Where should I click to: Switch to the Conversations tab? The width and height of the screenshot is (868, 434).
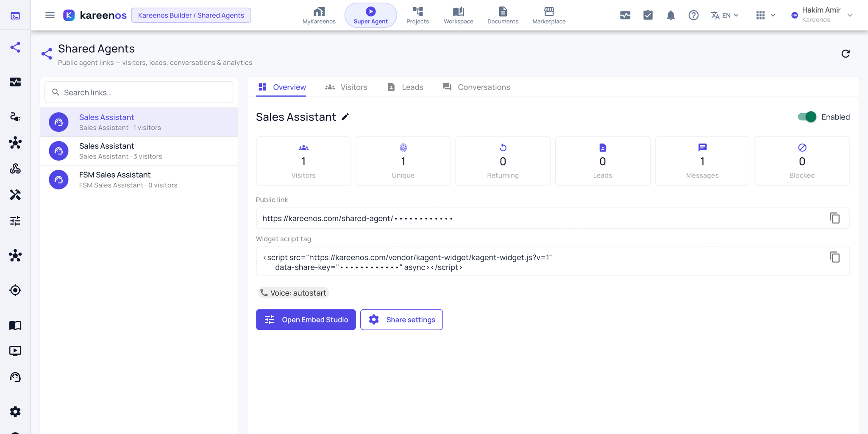pos(476,87)
